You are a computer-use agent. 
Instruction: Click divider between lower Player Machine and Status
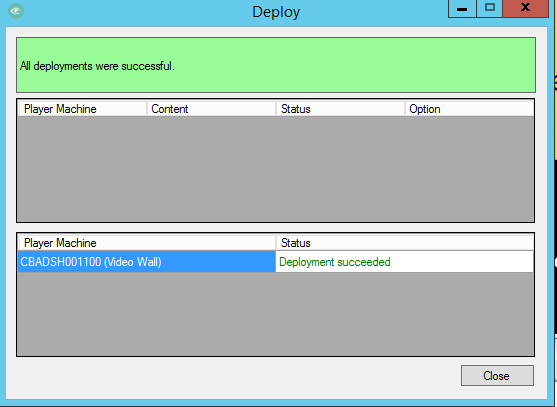click(276, 243)
